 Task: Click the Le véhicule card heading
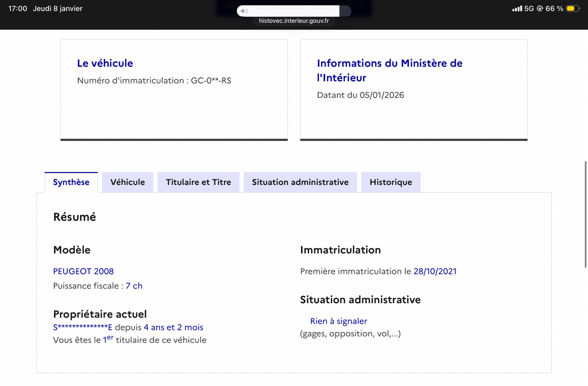[105, 63]
